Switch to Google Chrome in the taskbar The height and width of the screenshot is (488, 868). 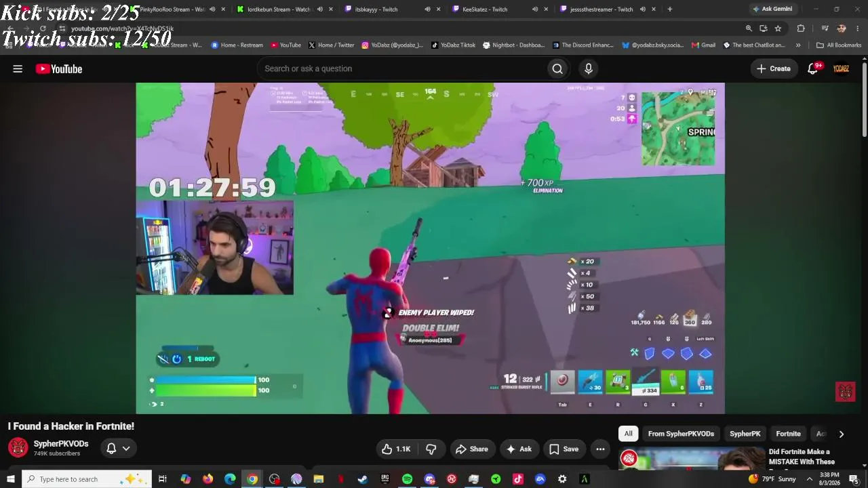(252, 479)
